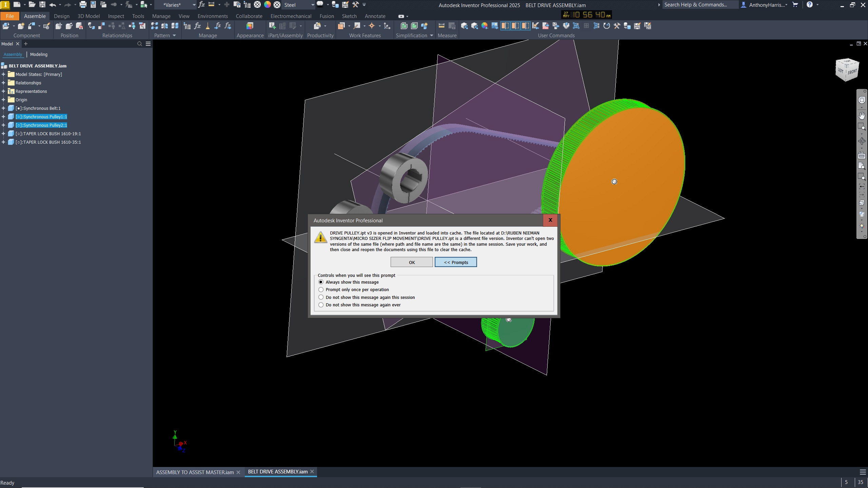Choose Do not show this message again ever
868x488 pixels.
coord(321,305)
